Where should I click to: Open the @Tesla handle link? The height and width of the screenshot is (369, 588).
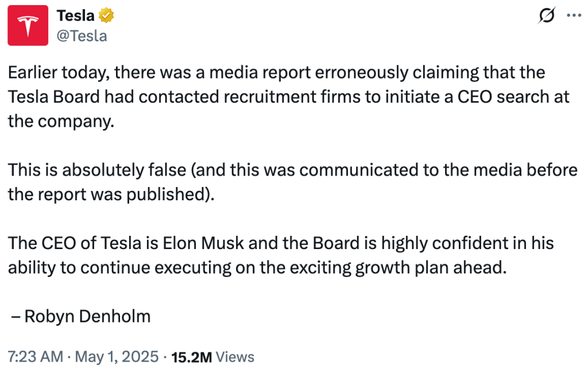tap(82, 36)
